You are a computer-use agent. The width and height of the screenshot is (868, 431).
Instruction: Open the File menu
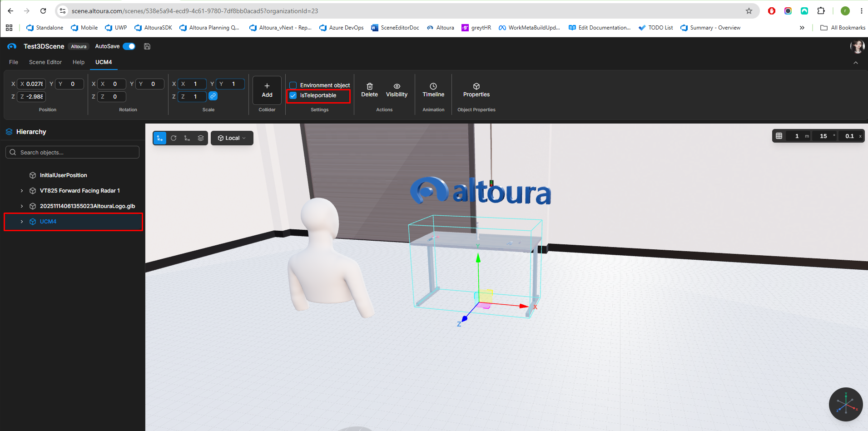(x=14, y=62)
